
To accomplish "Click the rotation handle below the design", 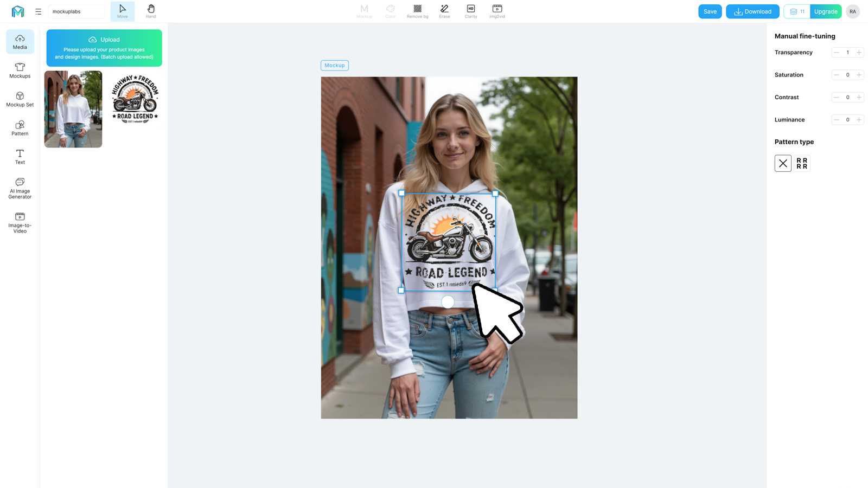I will point(448,302).
